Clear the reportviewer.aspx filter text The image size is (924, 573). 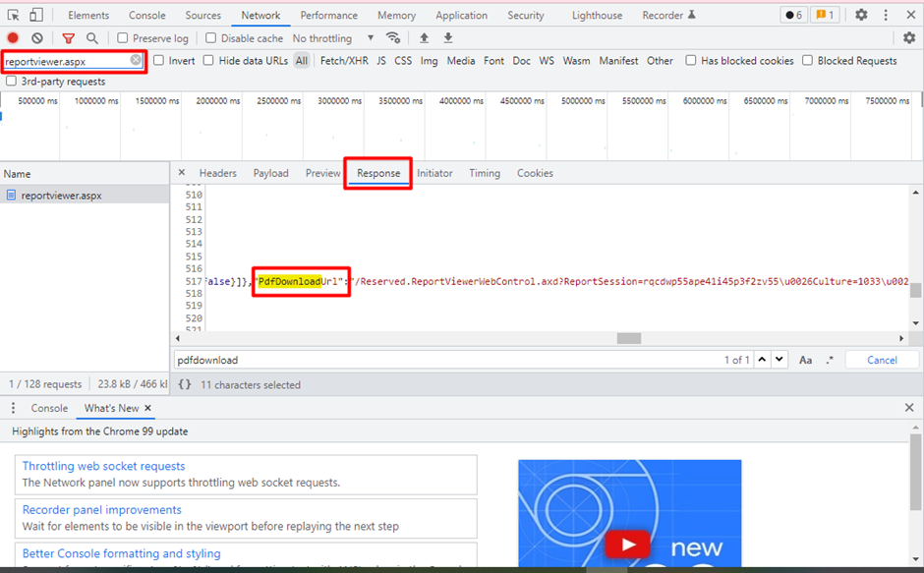(x=136, y=60)
